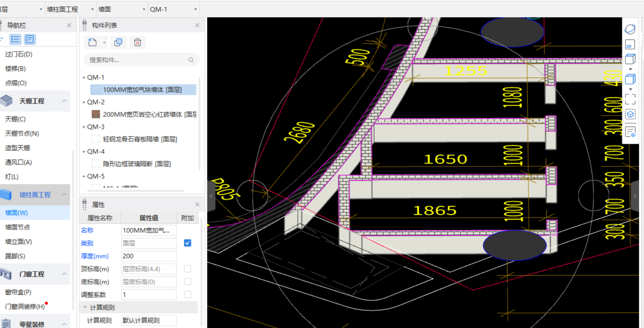Select 门窗洞装修(H) in navigation
Image resolution: width=644 pixels, height=328 pixels.
[x=25, y=306]
